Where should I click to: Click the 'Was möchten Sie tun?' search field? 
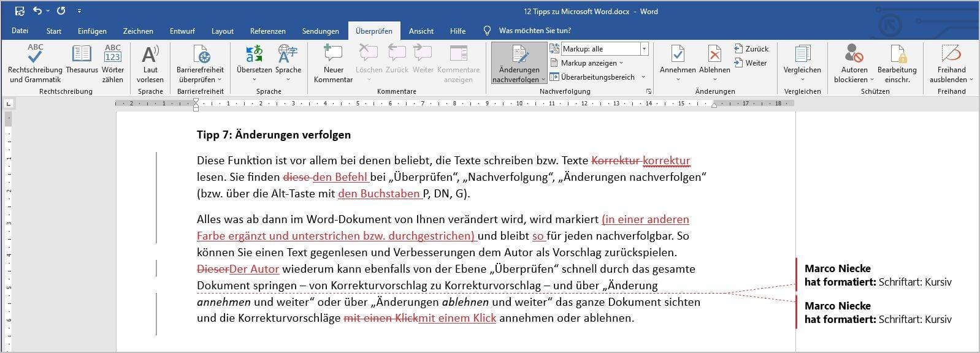(x=535, y=31)
